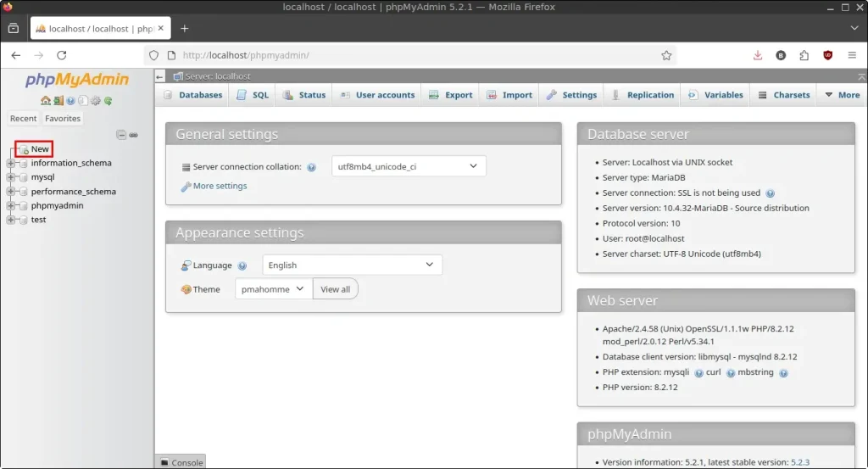Open the Charsets tab

point(784,95)
